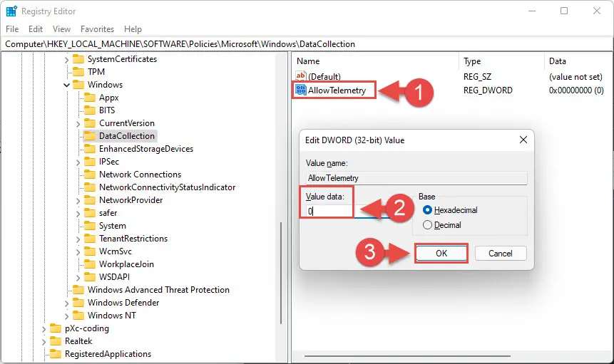Open the Help menu
614x364 pixels.
(133, 29)
